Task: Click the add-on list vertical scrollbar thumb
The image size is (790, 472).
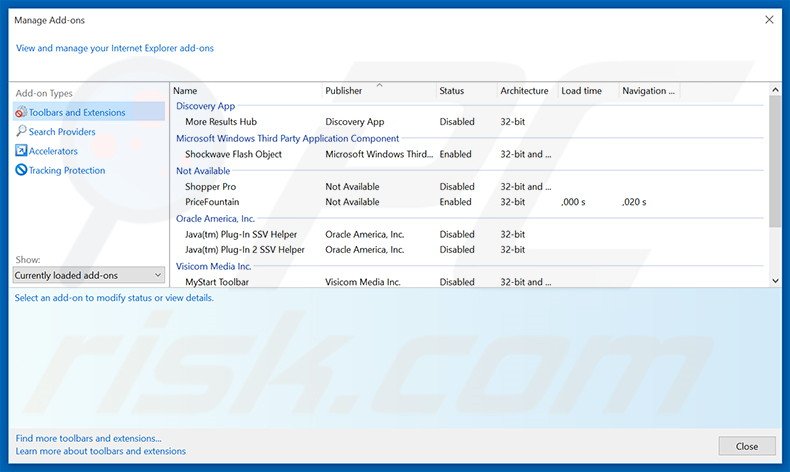Action: [775, 161]
